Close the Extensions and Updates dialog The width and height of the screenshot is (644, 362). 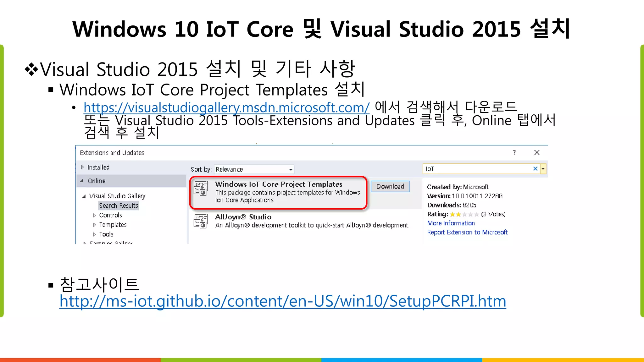[x=537, y=152]
